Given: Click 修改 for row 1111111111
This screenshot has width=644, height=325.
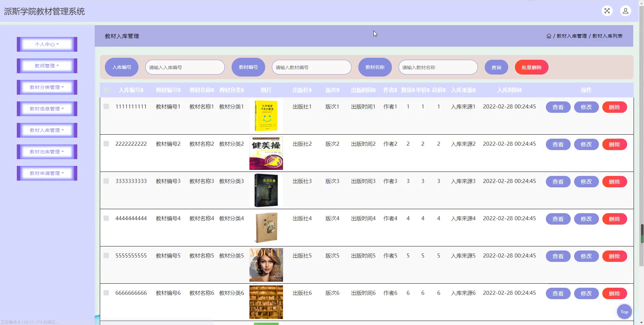Looking at the screenshot, I should coord(586,107).
